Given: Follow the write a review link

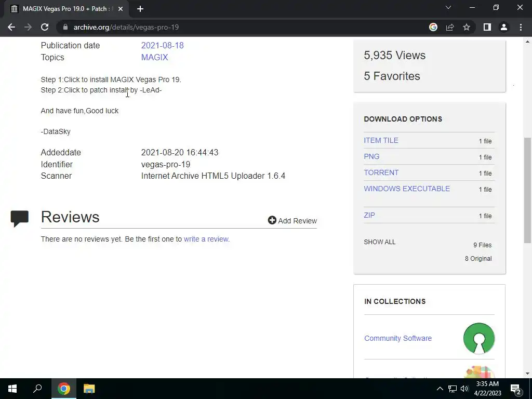Looking at the screenshot, I should pos(207,239).
